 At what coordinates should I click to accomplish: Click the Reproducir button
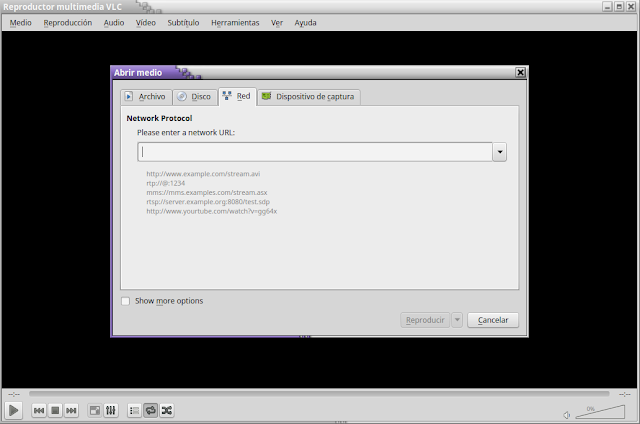point(425,320)
